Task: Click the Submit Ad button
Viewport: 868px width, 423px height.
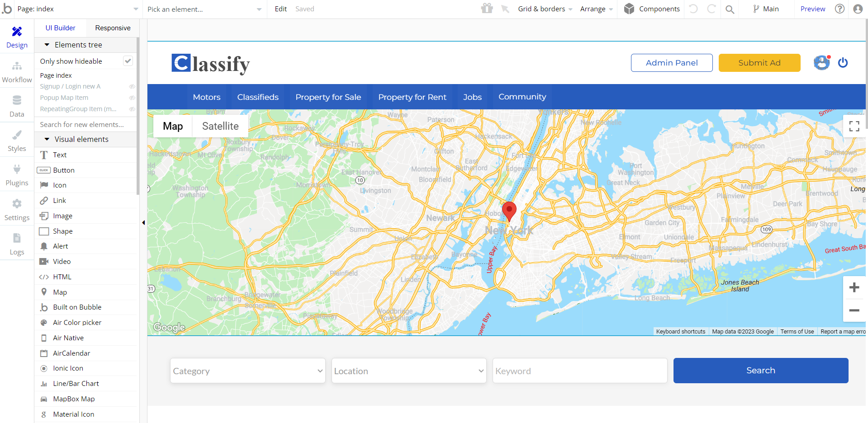Action: click(x=759, y=63)
